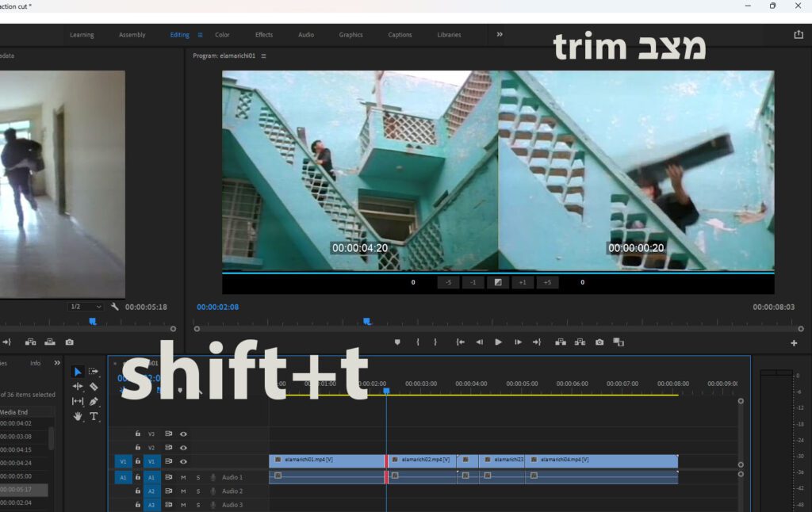This screenshot has height=512, width=812.
Task: Mute the Audio 1 track
Action: tap(183, 477)
